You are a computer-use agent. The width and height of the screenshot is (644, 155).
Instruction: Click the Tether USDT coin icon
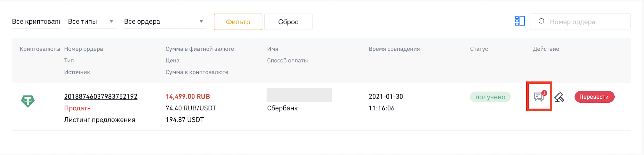pyautogui.click(x=28, y=101)
